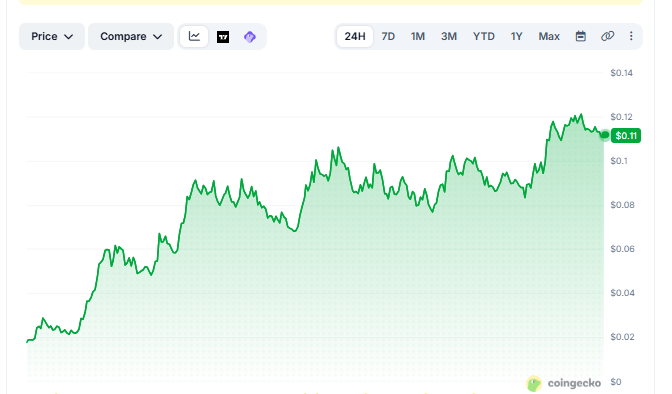Open the three-dot more options menu
Image resolution: width=672 pixels, height=394 pixels.
tap(631, 36)
